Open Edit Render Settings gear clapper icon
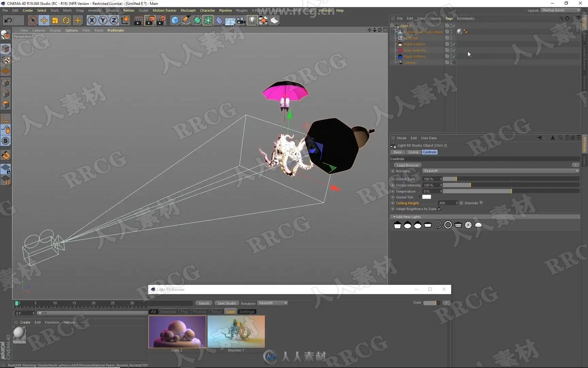 click(161, 20)
